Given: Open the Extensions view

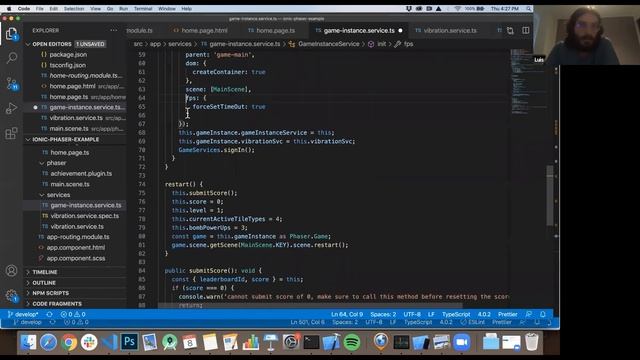Looking at the screenshot, I should click(x=11, y=133).
